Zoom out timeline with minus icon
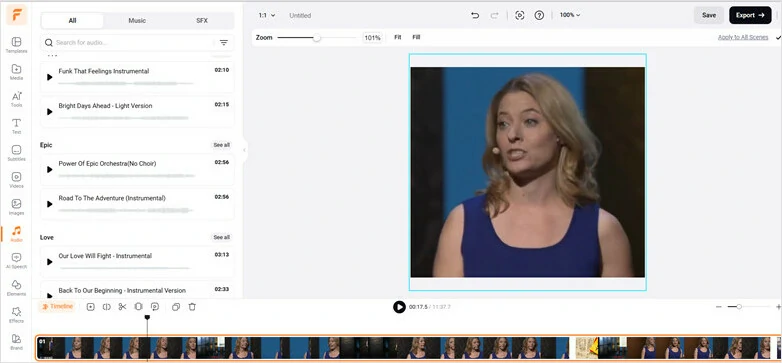The width and height of the screenshot is (782, 363). click(718, 307)
